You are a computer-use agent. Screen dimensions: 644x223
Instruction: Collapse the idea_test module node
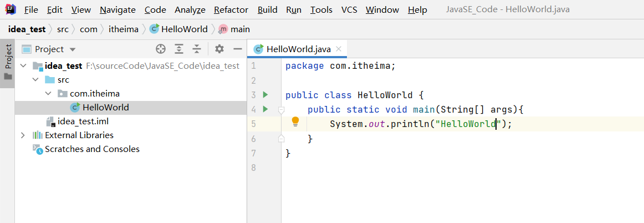(x=23, y=66)
